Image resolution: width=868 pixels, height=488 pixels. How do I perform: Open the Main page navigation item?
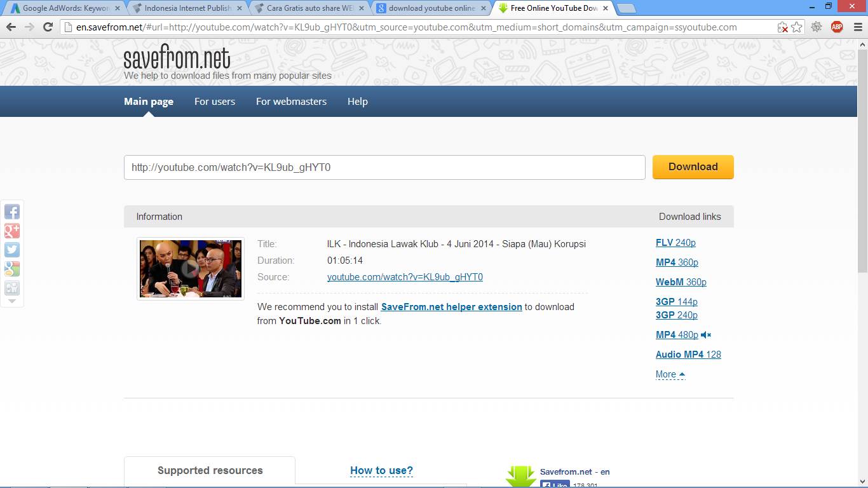tap(149, 102)
